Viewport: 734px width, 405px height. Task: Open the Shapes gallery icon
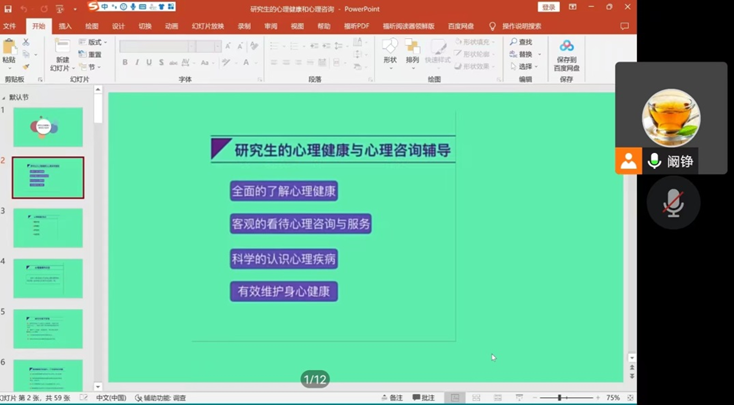click(x=390, y=50)
